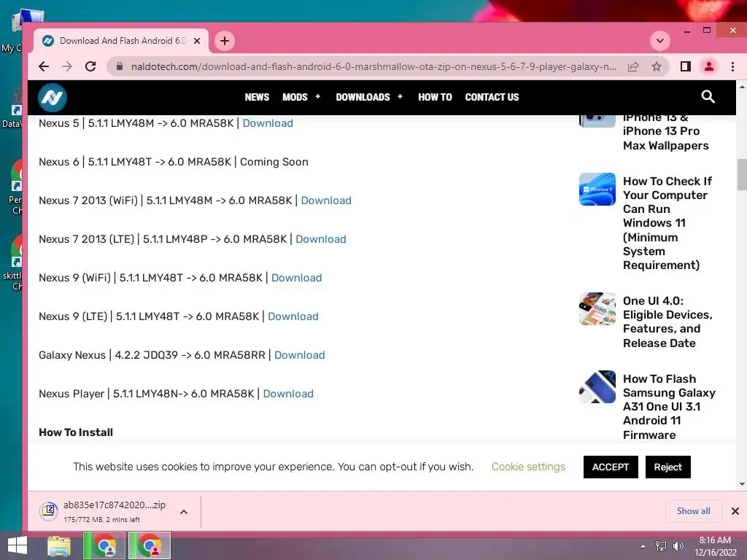Click the ACCEPT cookies button
The width and height of the screenshot is (747, 560).
[x=611, y=467]
